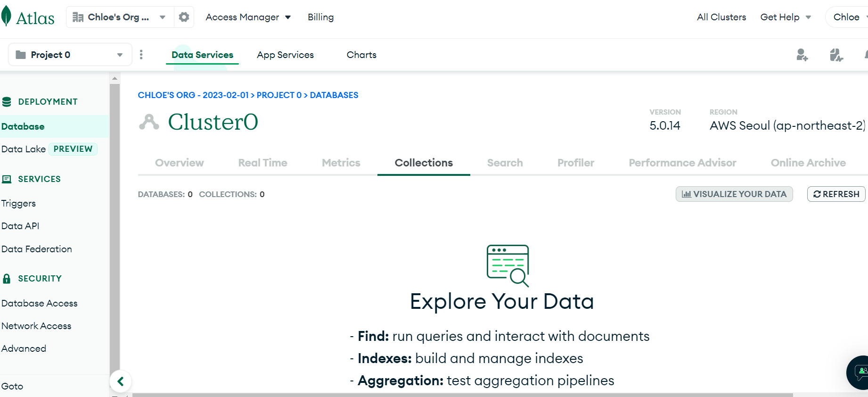The image size is (868, 397).
Task: Click the AWS Seoul region text
Action: tap(787, 125)
